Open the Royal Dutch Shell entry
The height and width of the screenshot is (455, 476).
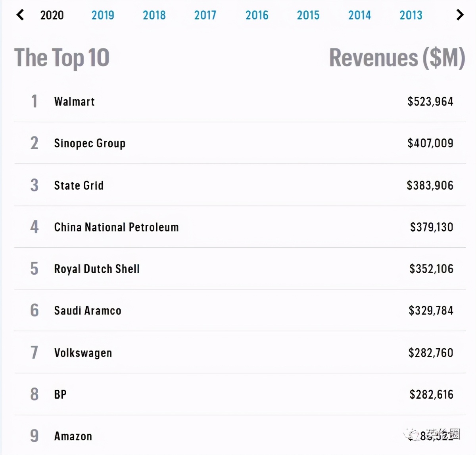(97, 269)
